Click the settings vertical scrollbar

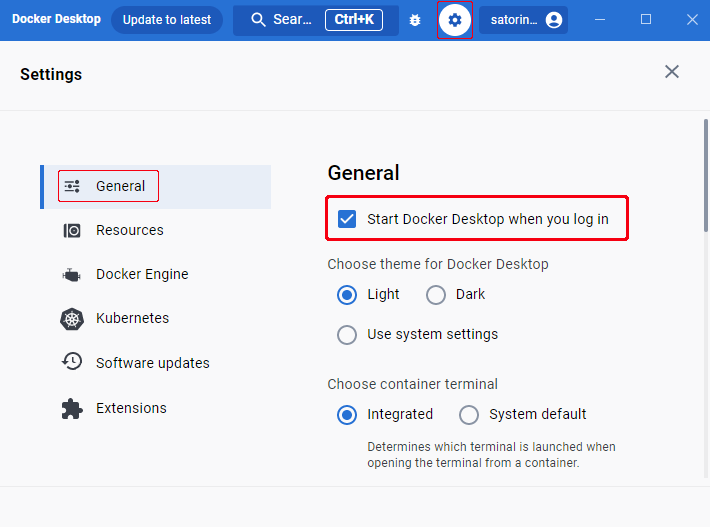pyautogui.click(x=705, y=176)
